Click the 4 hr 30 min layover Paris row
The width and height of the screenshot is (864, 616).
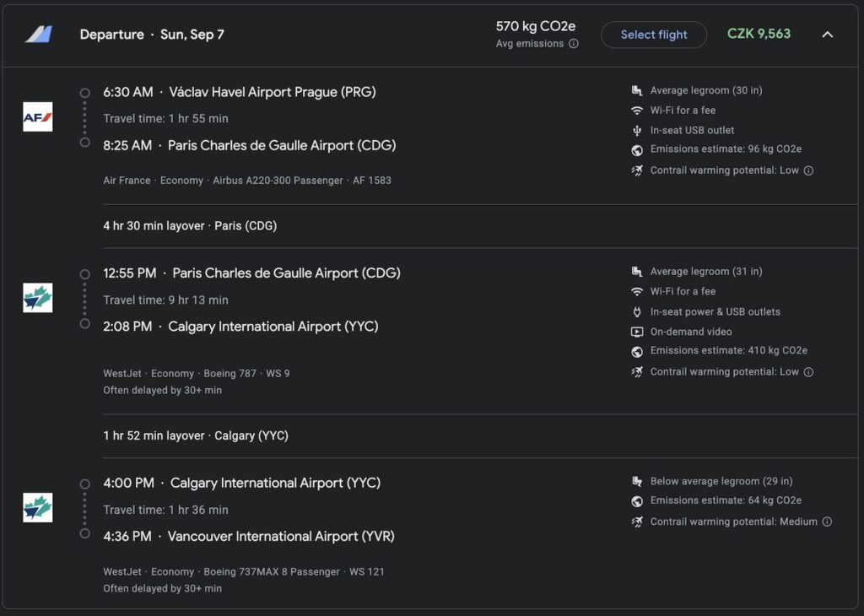(190, 226)
